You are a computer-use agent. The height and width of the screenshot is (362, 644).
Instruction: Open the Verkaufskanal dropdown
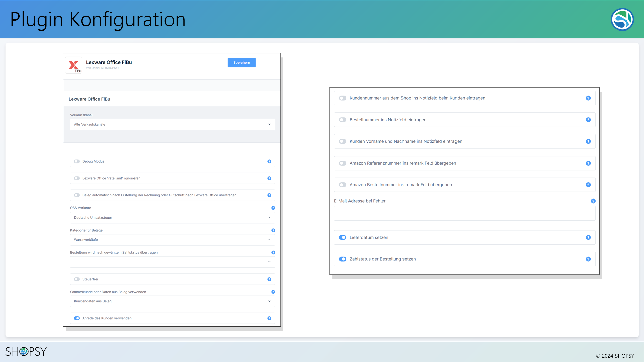click(x=172, y=125)
